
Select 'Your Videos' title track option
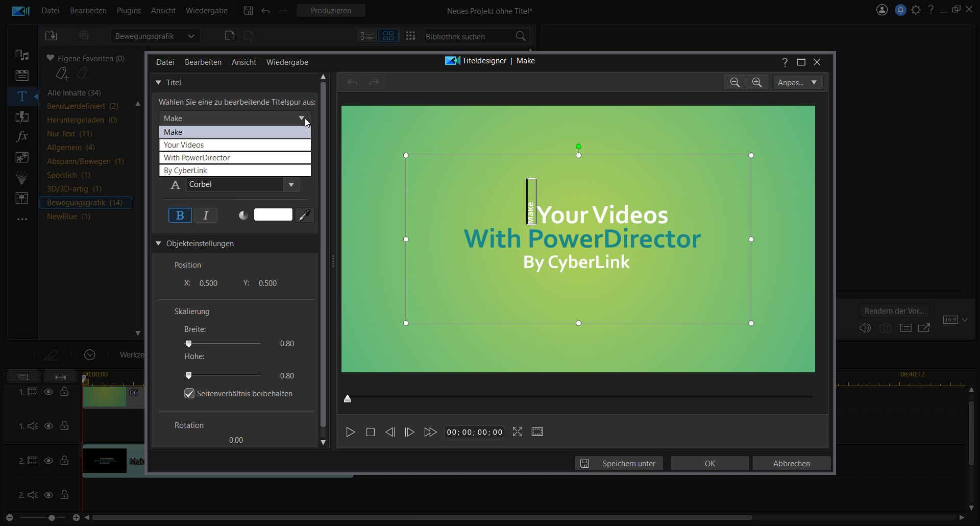(x=235, y=145)
